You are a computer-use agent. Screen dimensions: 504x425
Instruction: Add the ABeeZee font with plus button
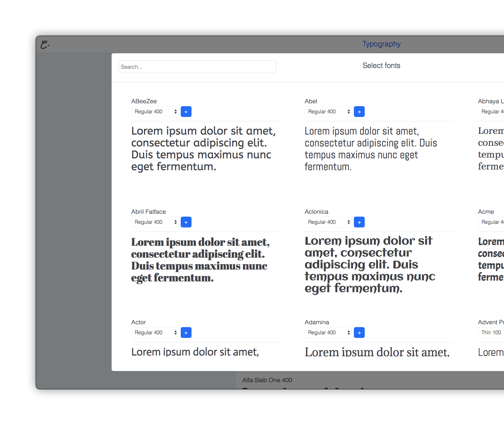click(186, 112)
